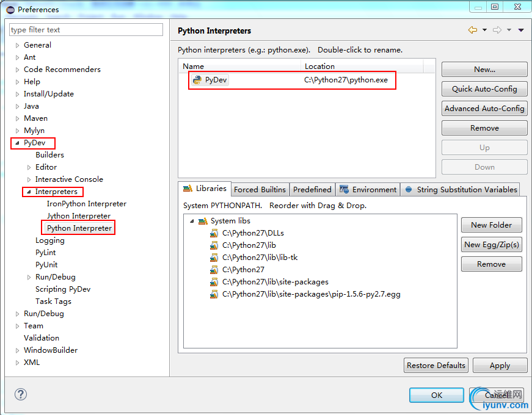
Task: Click the Remove button beside the System PYTHONPATH list
Action: (x=491, y=264)
